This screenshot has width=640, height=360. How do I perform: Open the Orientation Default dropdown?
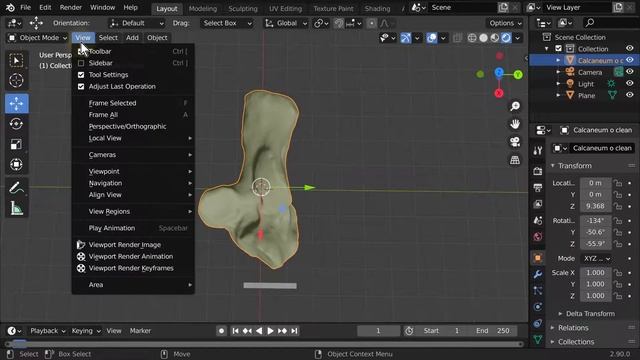pos(137,23)
